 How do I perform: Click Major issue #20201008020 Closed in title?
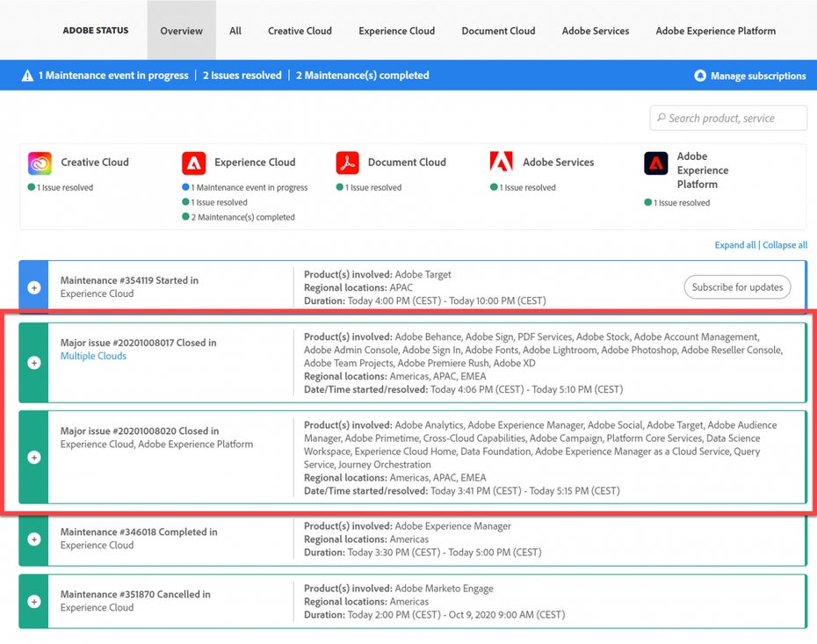coord(140,431)
